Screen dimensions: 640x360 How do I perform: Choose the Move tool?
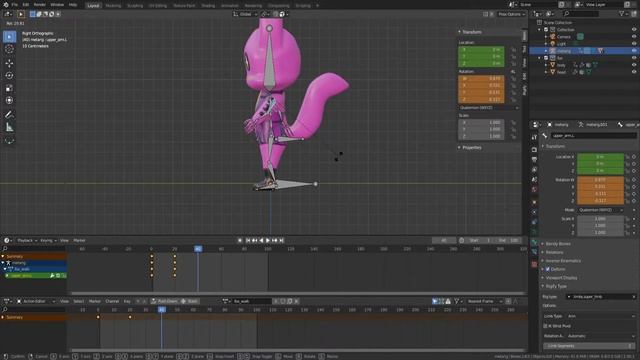coord(9,63)
